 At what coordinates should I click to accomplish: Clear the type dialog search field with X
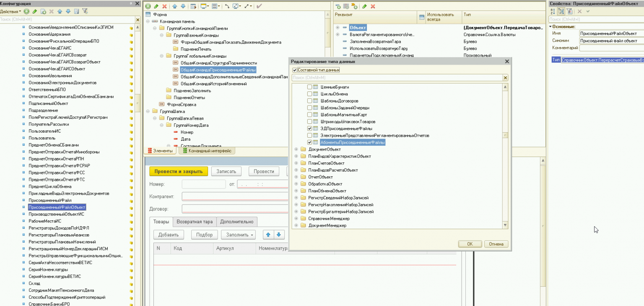click(505, 78)
